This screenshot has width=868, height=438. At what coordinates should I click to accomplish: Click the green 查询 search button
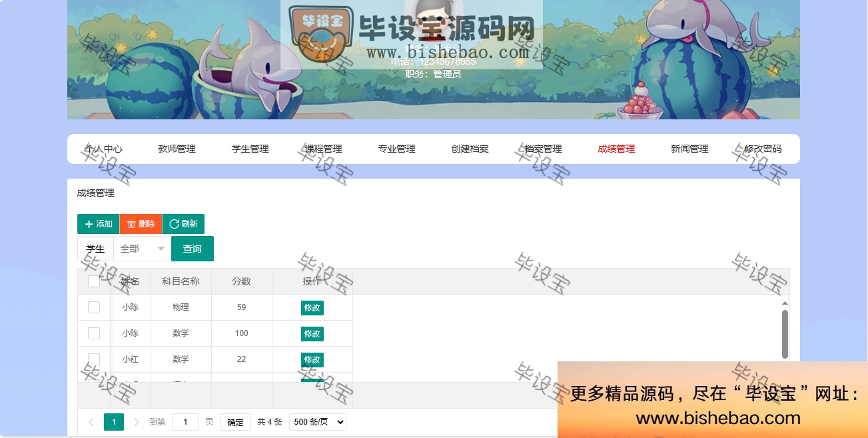pyautogui.click(x=193, y=249)
